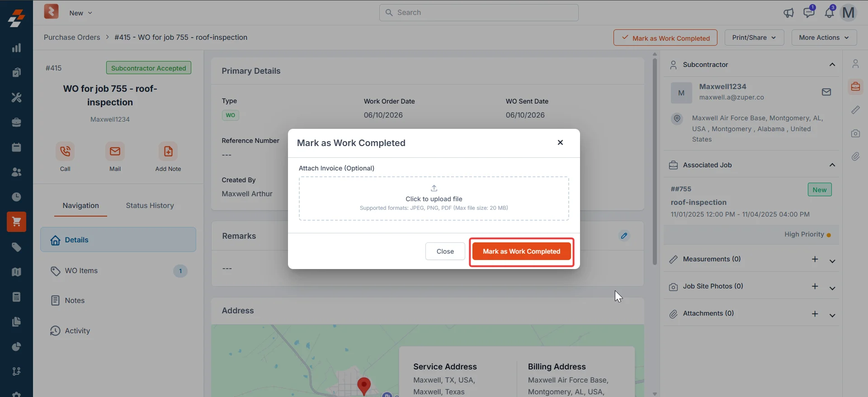Viewport: 868px width, 397px height.
Task: Open the paperclip icon in right rail
Action: point(855,156)
